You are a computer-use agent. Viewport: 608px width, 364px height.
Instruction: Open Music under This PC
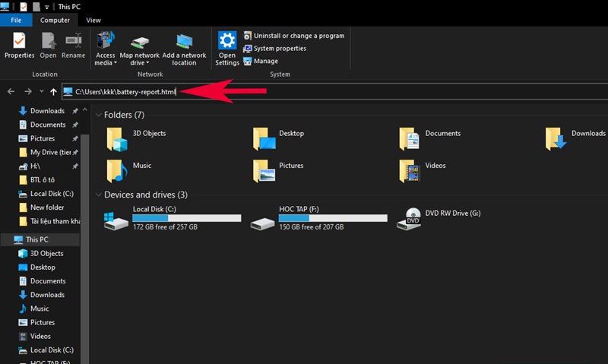click(x=40, y=309)
